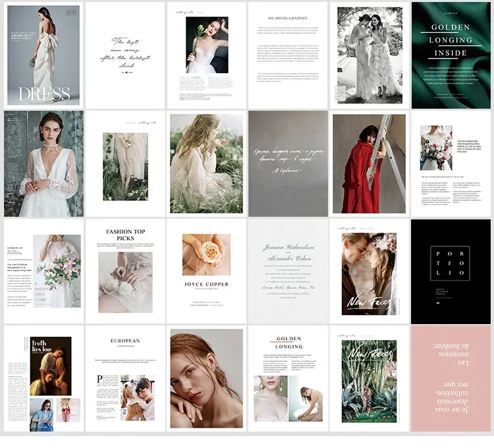Click the New Faces couple portrait page
Screen dimensions: 494x448
point(370,271)
